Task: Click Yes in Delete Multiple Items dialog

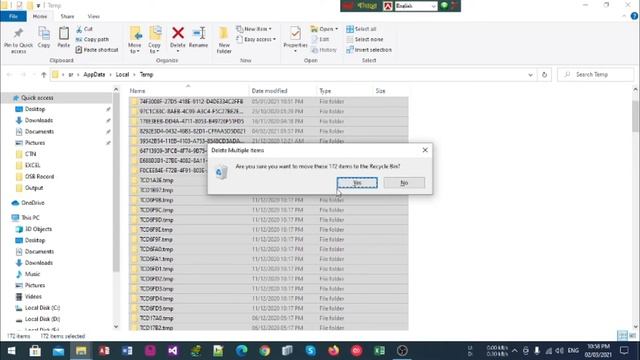Action: pyautogui.click(x=357, y=183)
